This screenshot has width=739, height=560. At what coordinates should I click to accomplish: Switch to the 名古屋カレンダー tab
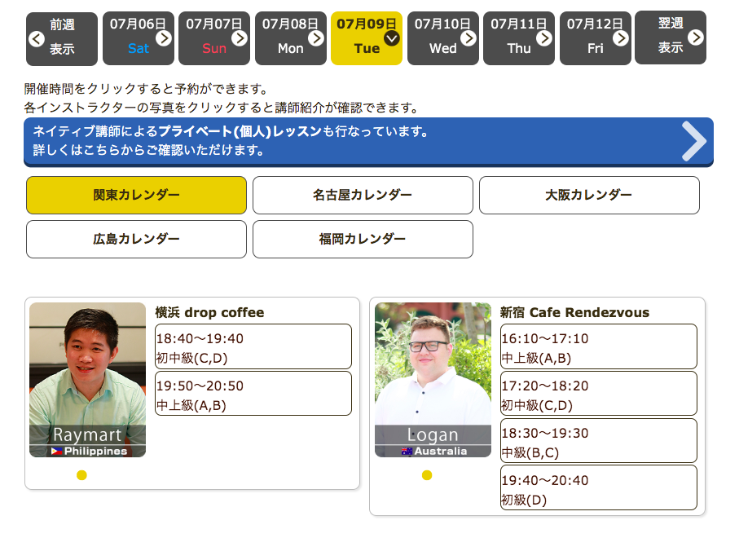tap(363, 196)
